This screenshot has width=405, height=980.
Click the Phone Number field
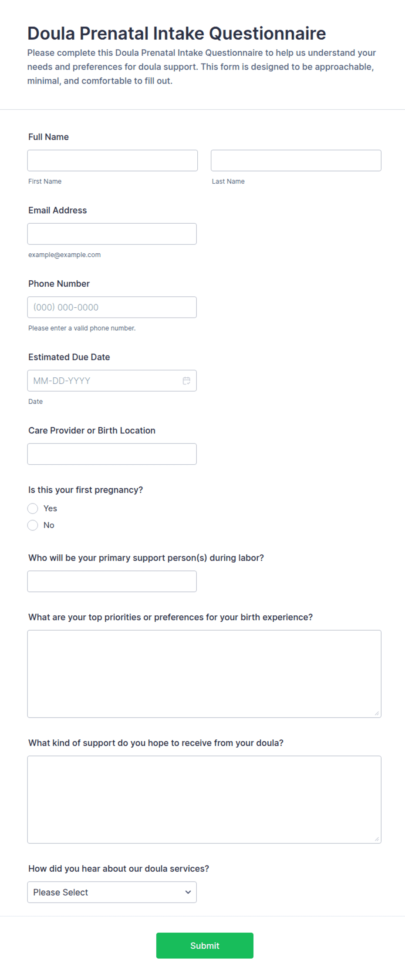[112, 307]
